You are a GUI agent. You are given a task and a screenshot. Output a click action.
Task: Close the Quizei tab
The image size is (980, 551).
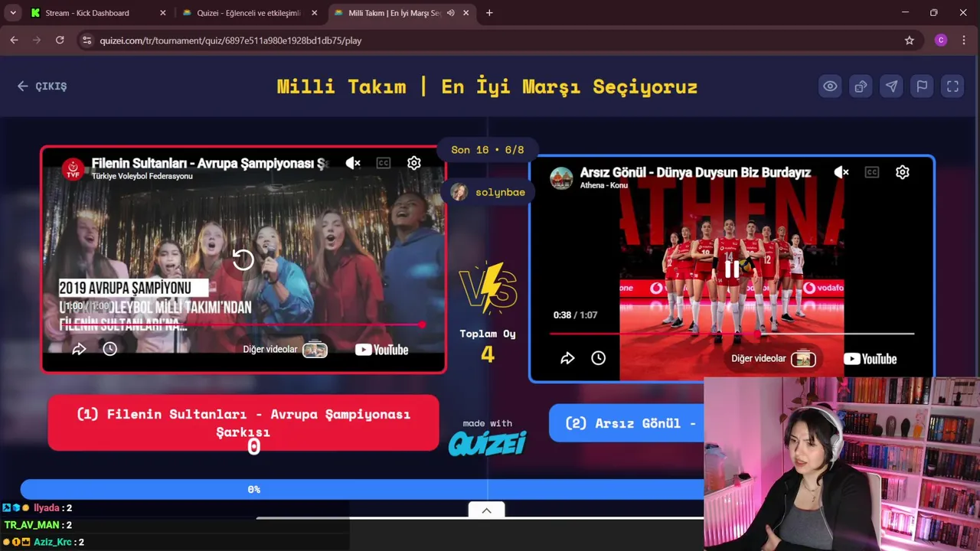[314, 13]
